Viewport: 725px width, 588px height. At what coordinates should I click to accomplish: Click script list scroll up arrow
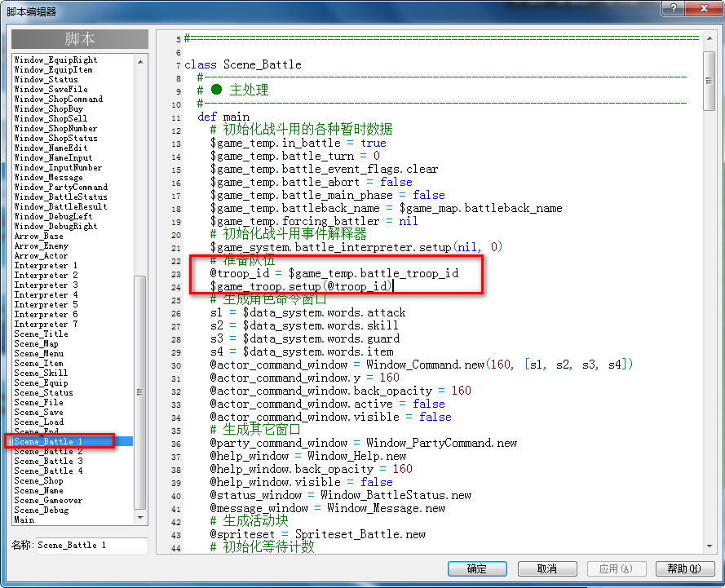140,62
